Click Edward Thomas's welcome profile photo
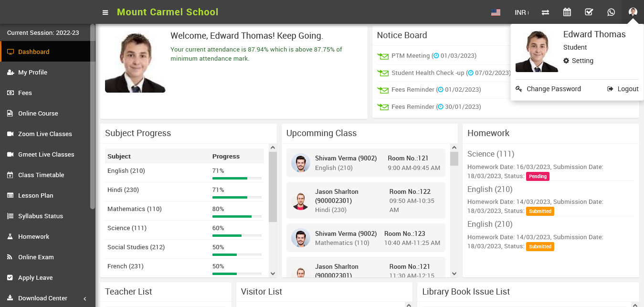 135,62
